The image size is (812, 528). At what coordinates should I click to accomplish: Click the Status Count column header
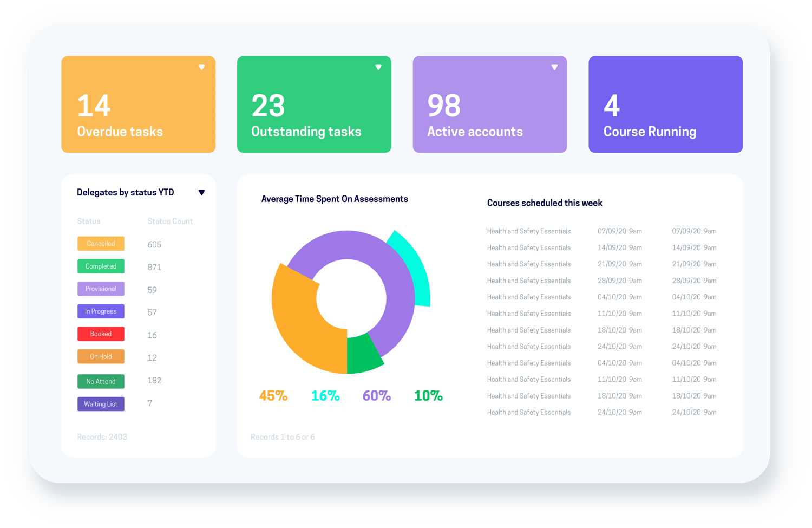coord(170,221)
